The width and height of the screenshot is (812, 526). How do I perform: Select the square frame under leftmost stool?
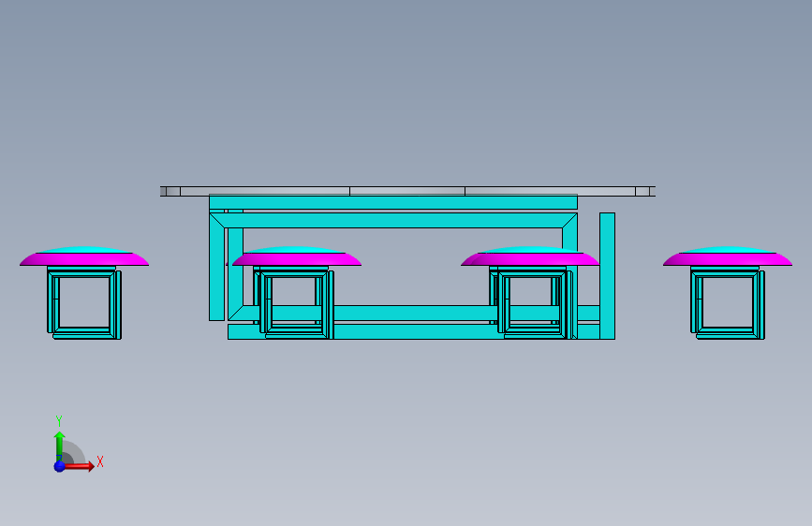[x=84, y=303]
